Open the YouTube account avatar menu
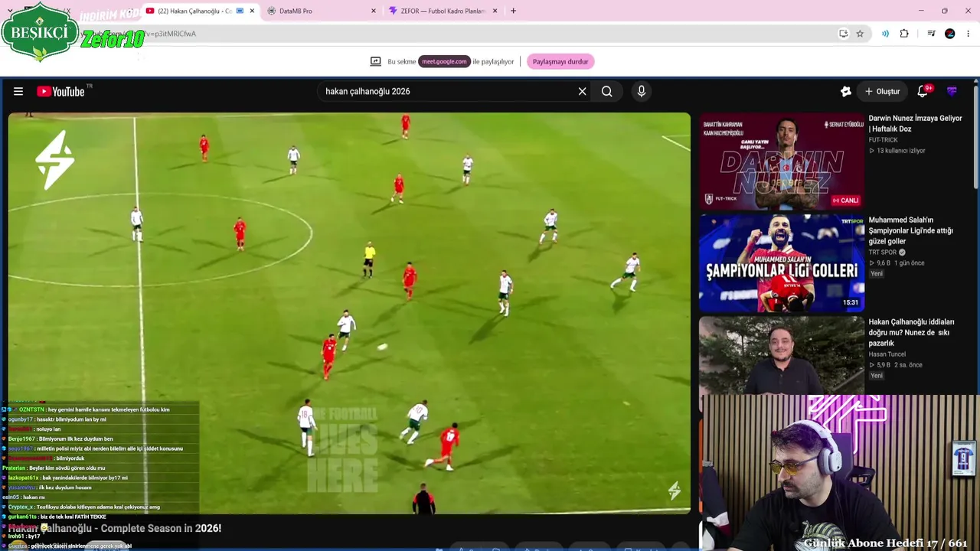 click(952, 92)
